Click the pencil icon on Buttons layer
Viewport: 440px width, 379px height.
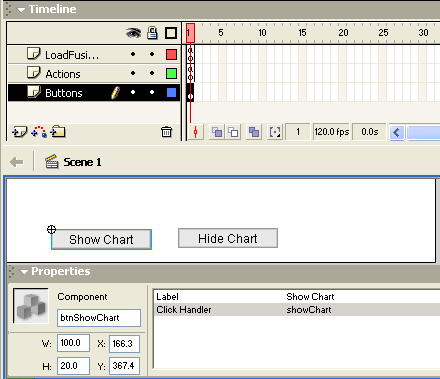pyautogui.click(x=115, y=93)
